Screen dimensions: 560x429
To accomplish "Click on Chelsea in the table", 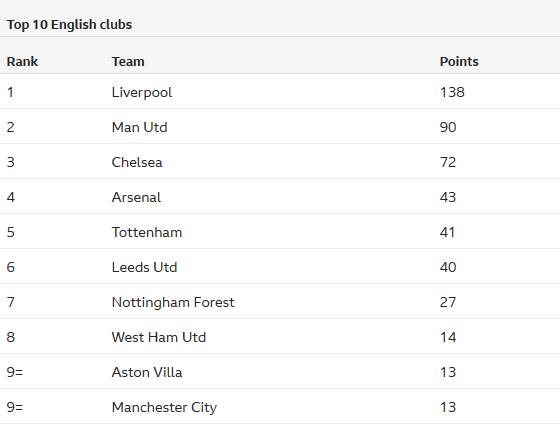I will point(137,162).
